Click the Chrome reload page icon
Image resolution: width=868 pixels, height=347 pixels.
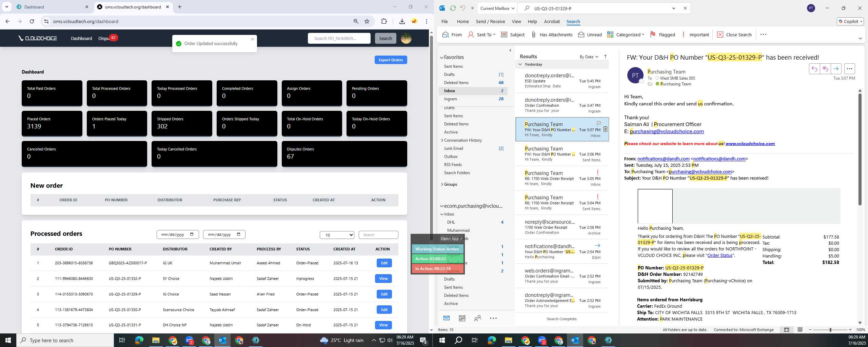32,21
